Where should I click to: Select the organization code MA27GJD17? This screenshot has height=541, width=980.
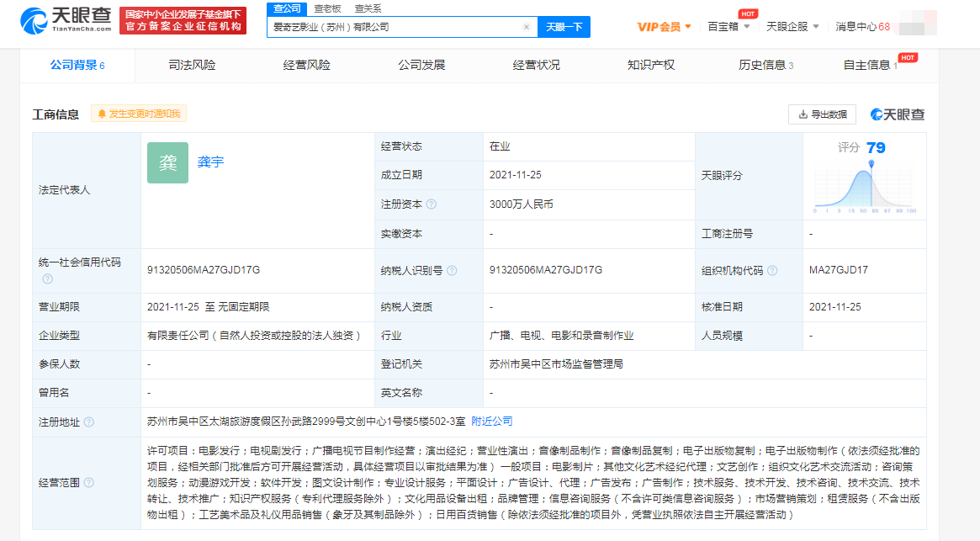point(838,270)
